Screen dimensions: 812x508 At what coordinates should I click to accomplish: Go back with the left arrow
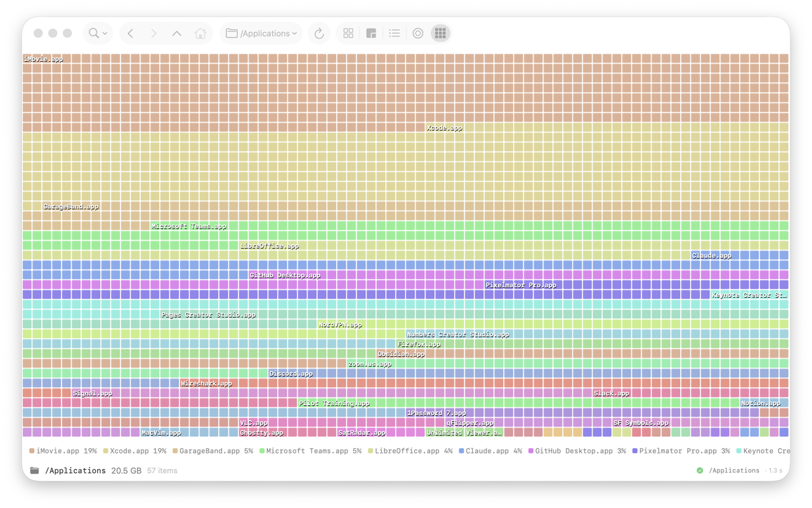coord(131,33)
